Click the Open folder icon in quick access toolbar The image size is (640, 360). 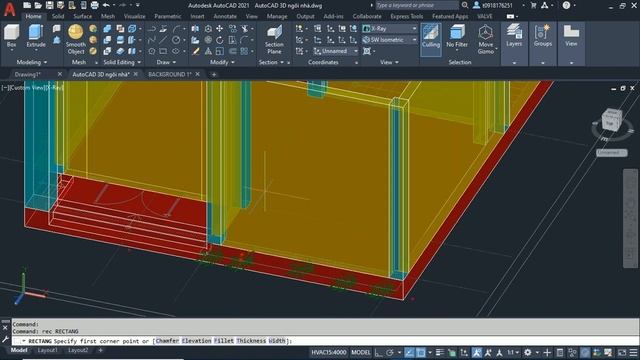[x=38, y=5]
